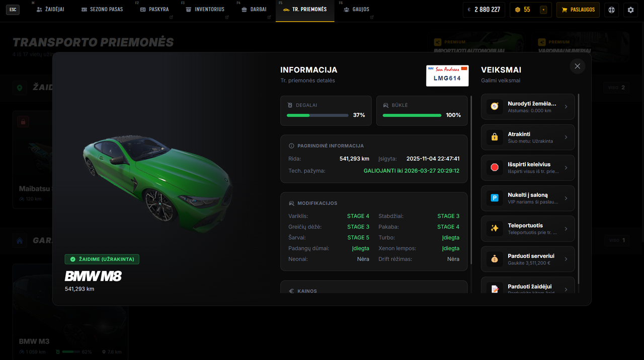Click the information panel scrollbar
The width and height of the screenshot is (644, 360).
point(471,180)
